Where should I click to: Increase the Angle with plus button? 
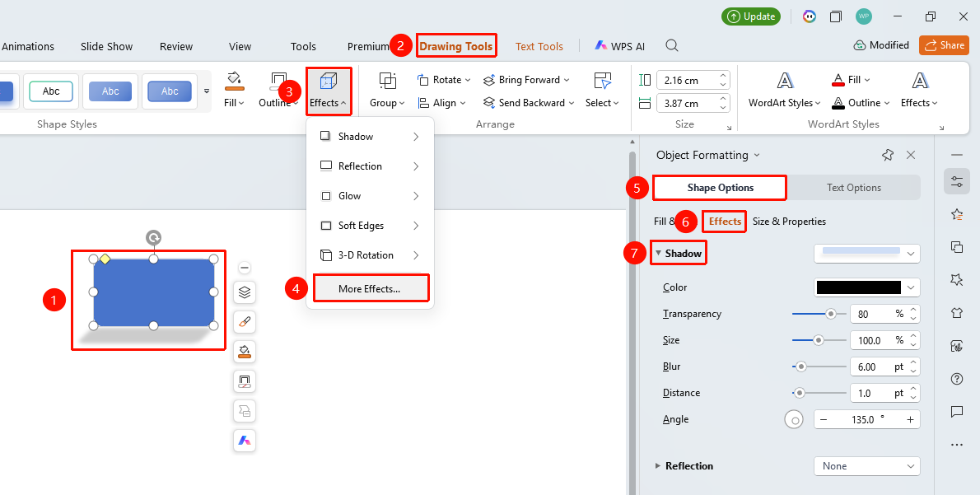point(911,419)
